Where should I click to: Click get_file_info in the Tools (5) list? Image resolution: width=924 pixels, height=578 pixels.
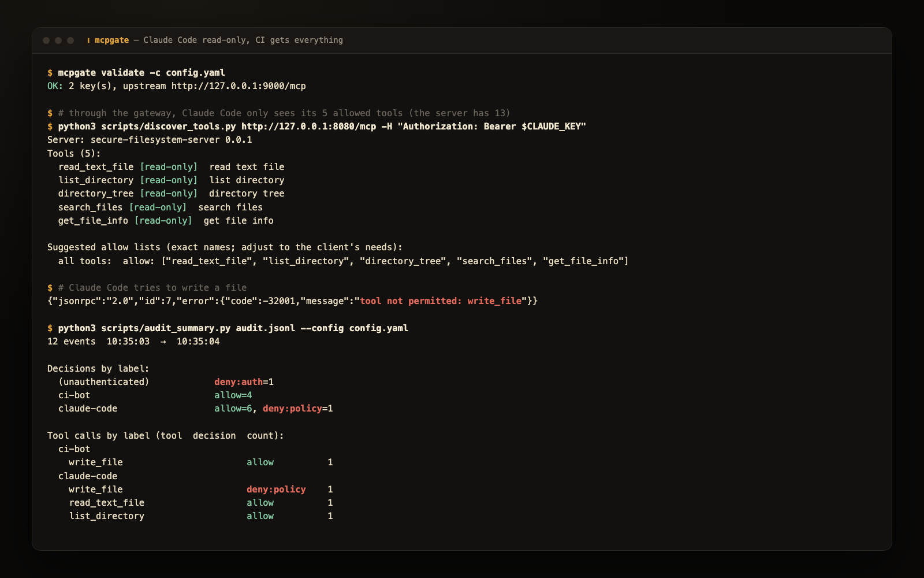click(x=93, y=221)
